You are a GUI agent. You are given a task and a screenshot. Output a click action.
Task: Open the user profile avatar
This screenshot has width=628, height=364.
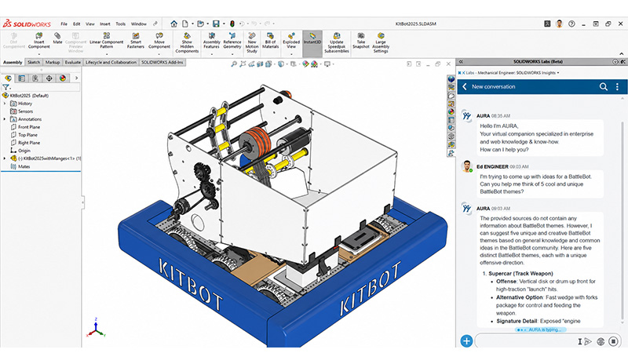[560, 24]
